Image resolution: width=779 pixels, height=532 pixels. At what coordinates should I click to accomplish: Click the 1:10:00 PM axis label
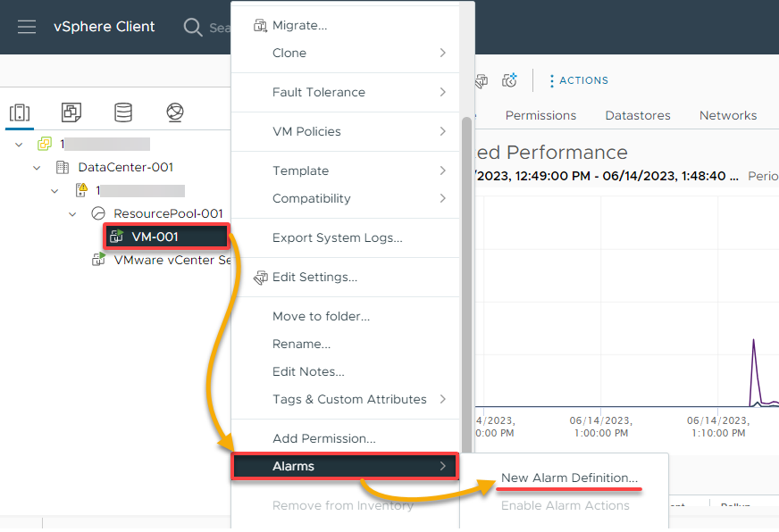[x=718, y=427]
